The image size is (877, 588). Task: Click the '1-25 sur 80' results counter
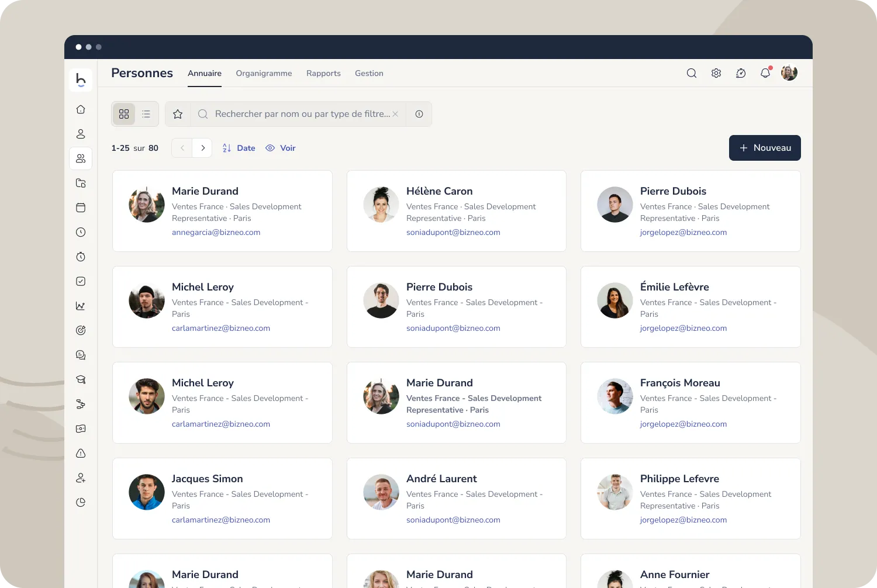coord(135,148)
